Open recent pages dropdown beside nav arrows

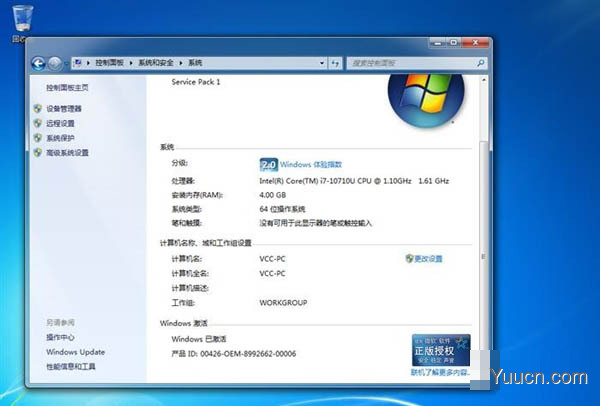pos(66,63)
